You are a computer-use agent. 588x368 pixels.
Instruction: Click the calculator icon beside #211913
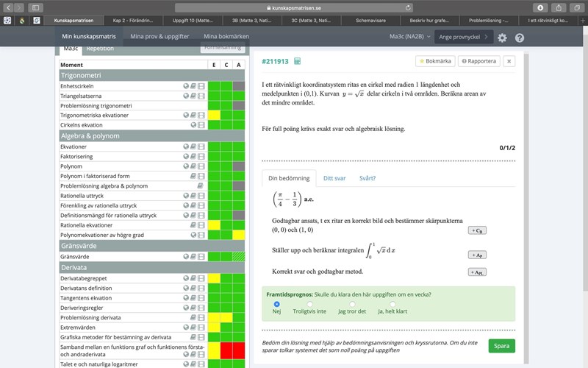[297, 61]
